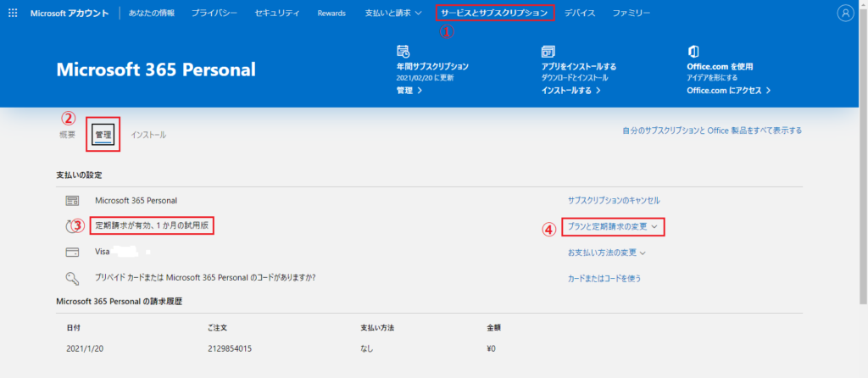Open the セキュリティ menu item
The image size is (868, 378).
click(277, 14)
